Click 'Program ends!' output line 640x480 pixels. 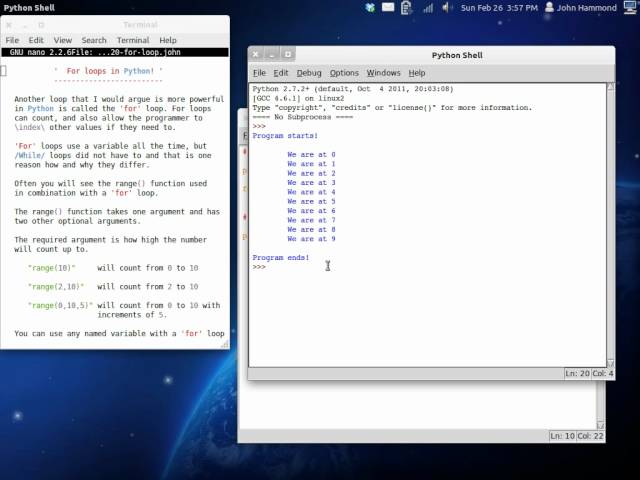[x=281, y=258]
